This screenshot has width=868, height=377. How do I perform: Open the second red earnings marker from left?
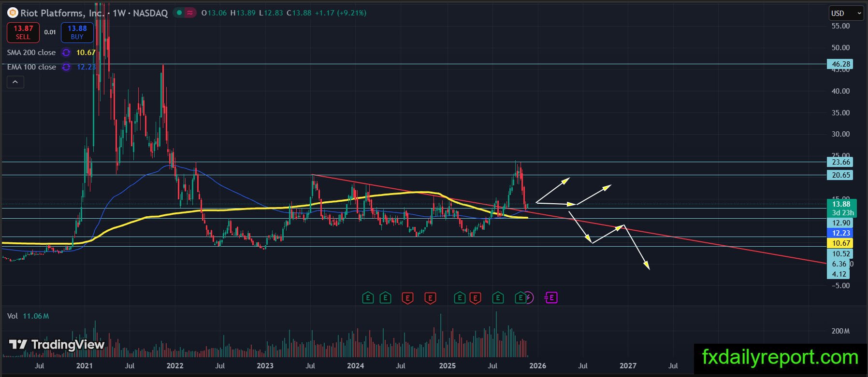430,298
